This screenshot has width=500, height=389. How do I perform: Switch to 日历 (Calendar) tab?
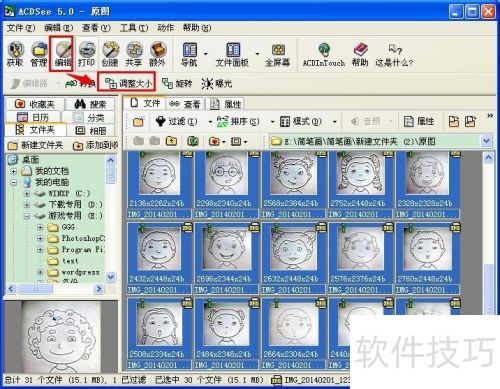pyautogui.click(x=33, y=117)
